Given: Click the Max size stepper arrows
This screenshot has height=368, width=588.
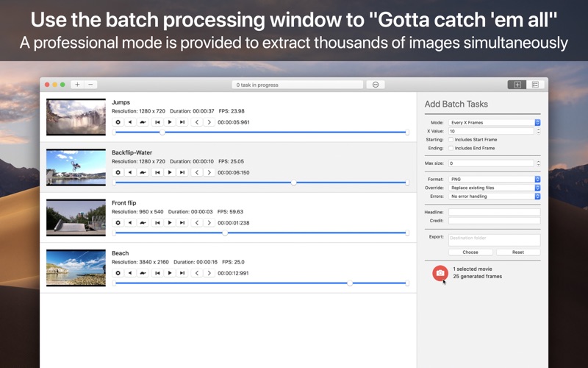Looking at the screenshot, I should 539,163.
